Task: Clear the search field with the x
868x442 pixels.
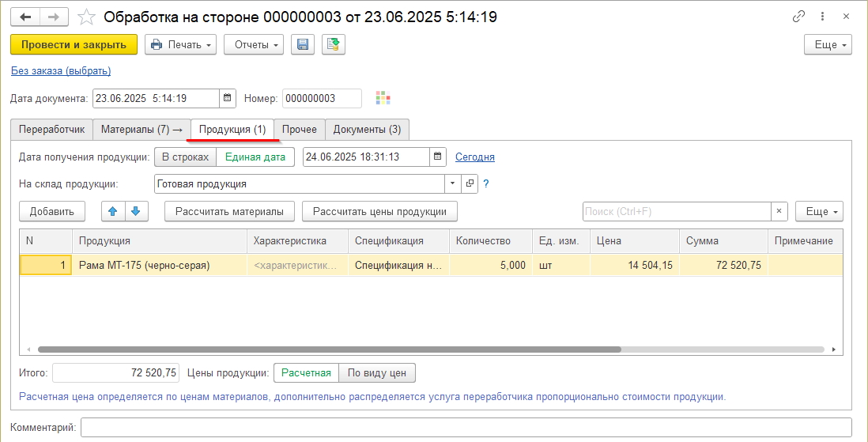Action: tap(779, 211)
